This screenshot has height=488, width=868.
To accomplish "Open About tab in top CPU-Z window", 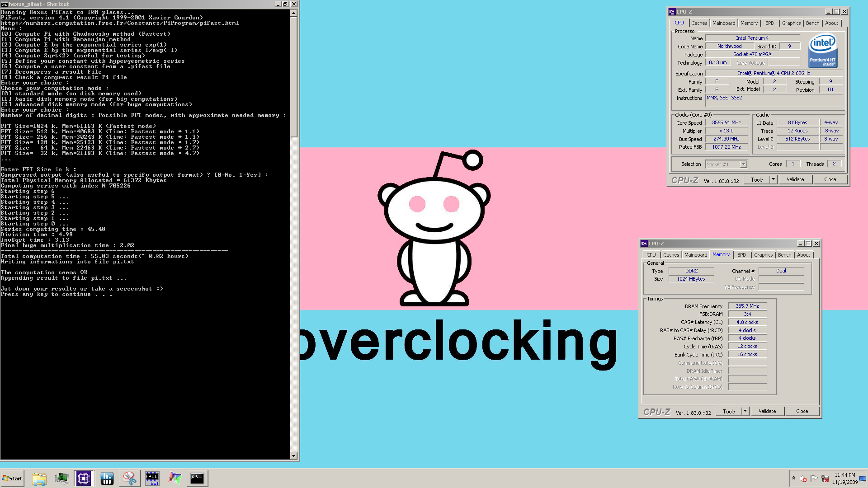I will [x=831, y=23].
